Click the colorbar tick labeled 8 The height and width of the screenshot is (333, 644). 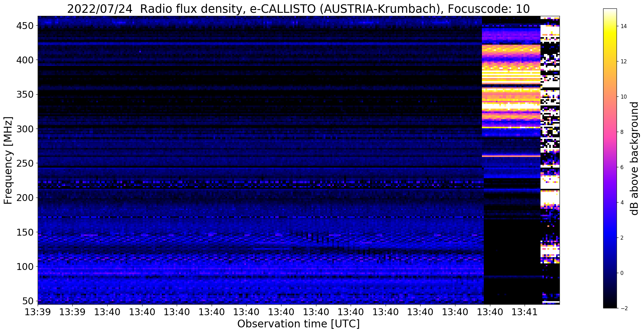[622, 132]
